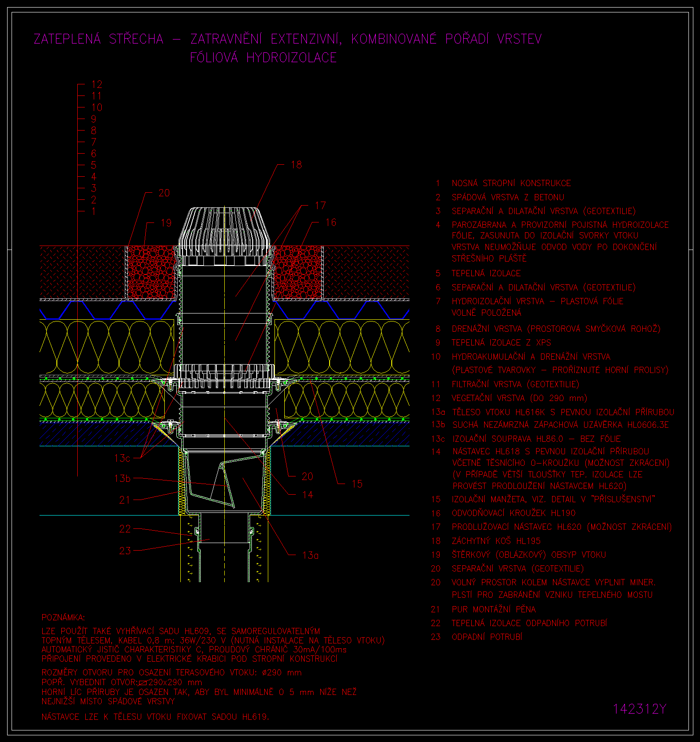This screenshot has height=742, width=700.
Task: Select 'PŘIPOJENÍ PROVEDENO V ELEKTRICKÉ KRABICI' line
Action: pos(189,659)
